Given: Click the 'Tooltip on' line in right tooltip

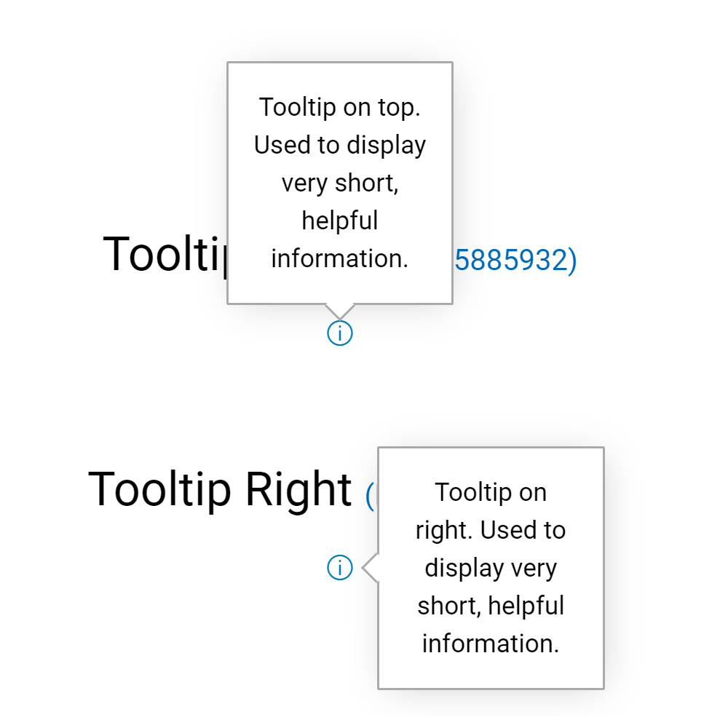Looking at the screenshot, I should [x=491, y=492].
